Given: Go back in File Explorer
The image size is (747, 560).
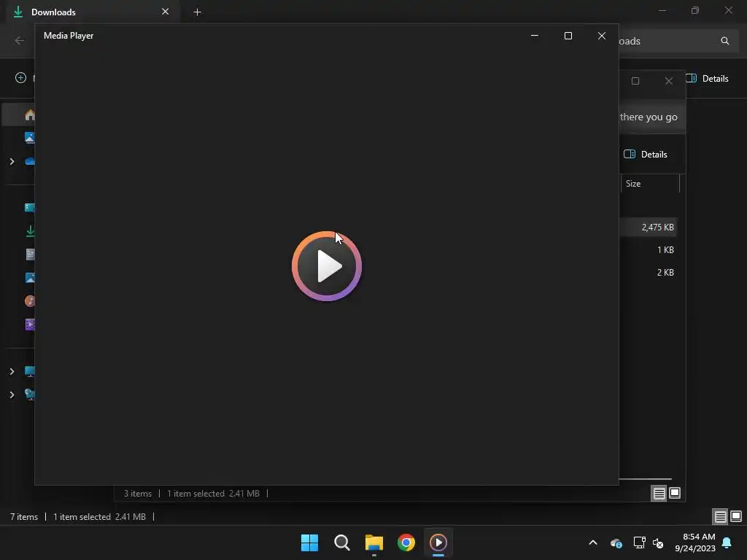Looking at the screenshot, I should point(20,41).
